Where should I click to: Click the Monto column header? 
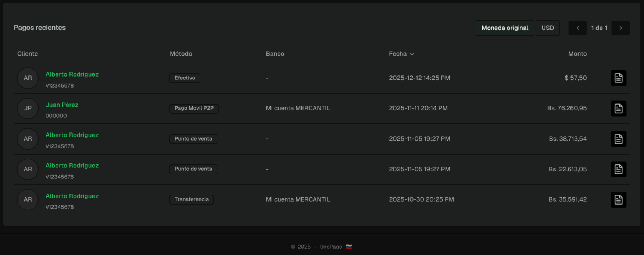[x=577, y=54]
